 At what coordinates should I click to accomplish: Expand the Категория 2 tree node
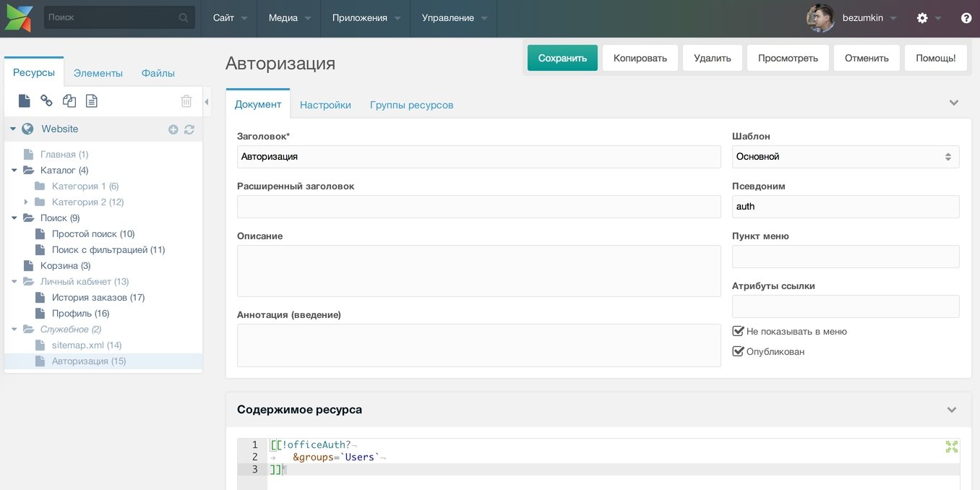(27, 202)
